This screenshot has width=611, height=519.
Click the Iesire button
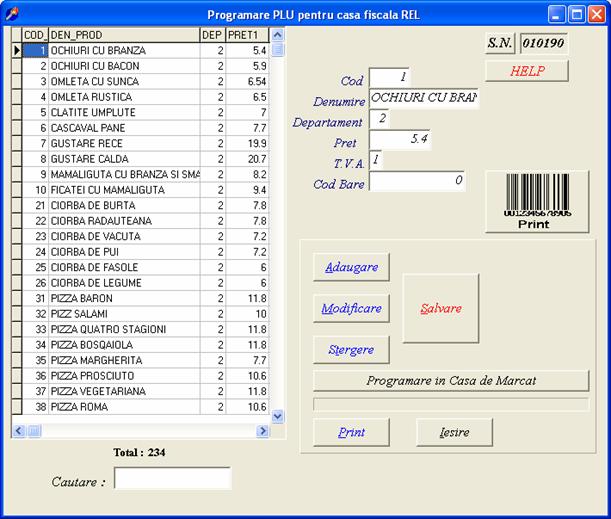click(455, 432)
